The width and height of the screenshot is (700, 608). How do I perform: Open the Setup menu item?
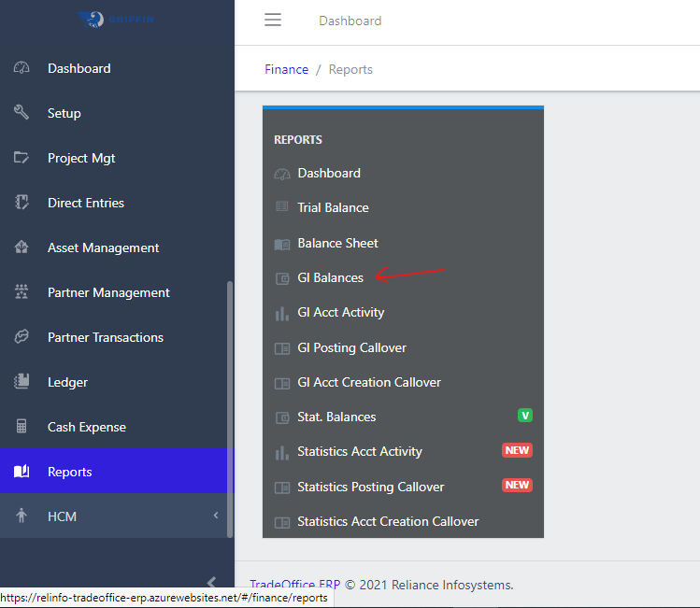click(117, 113)
